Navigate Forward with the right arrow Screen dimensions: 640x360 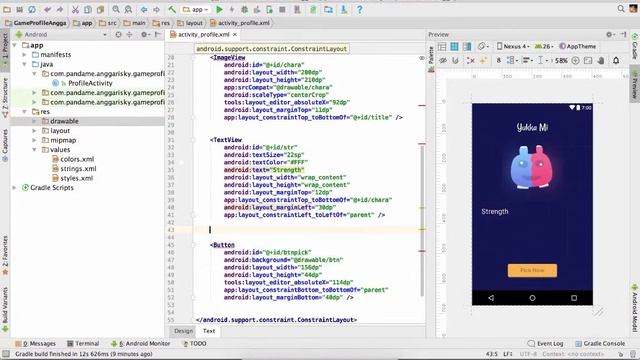coord(156,9)
